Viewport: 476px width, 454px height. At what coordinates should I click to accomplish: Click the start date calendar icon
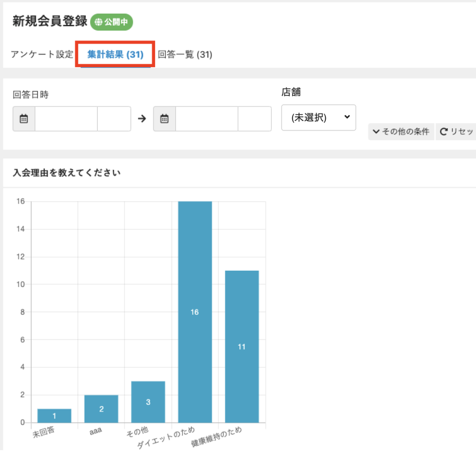point(24,119)
